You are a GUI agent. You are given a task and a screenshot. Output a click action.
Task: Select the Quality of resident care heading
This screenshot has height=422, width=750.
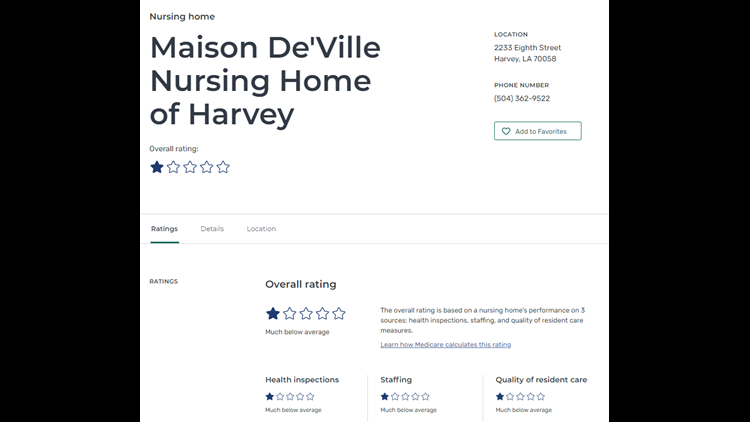click(541, 380)
